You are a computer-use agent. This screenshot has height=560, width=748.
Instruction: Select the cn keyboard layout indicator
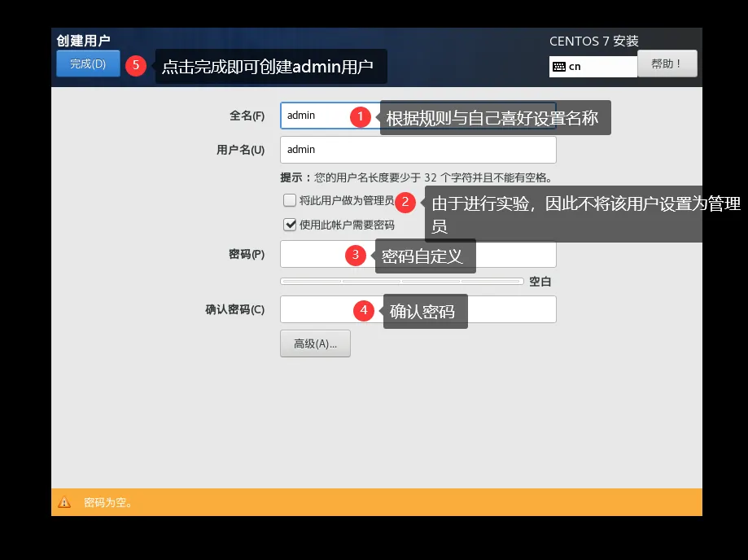point(593,66)
